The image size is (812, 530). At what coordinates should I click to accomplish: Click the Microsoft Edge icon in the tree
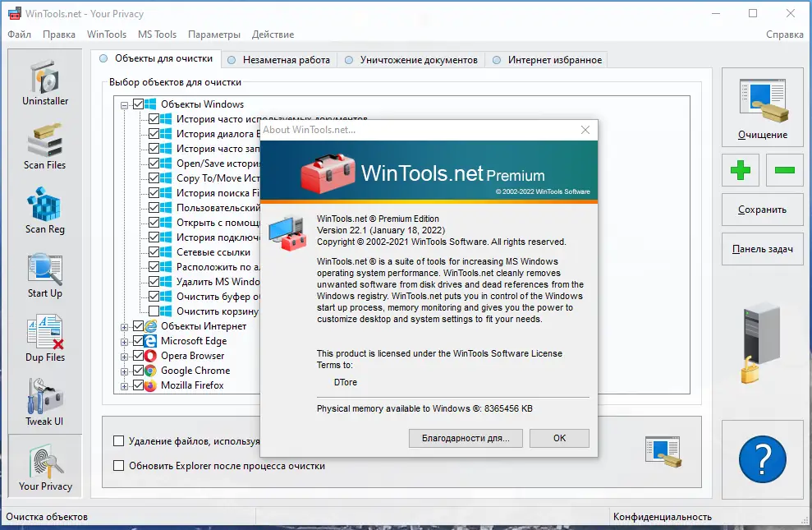point(150,341)
